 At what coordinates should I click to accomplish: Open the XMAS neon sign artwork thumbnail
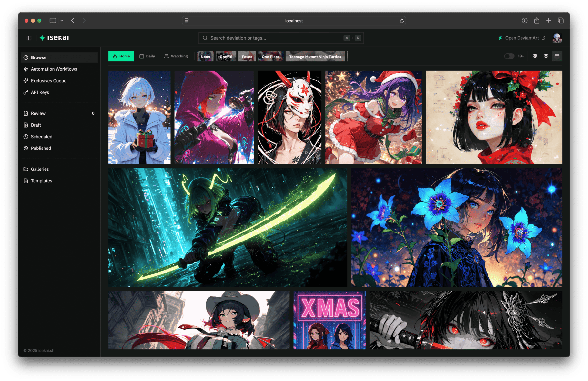[x=329, y=320]
